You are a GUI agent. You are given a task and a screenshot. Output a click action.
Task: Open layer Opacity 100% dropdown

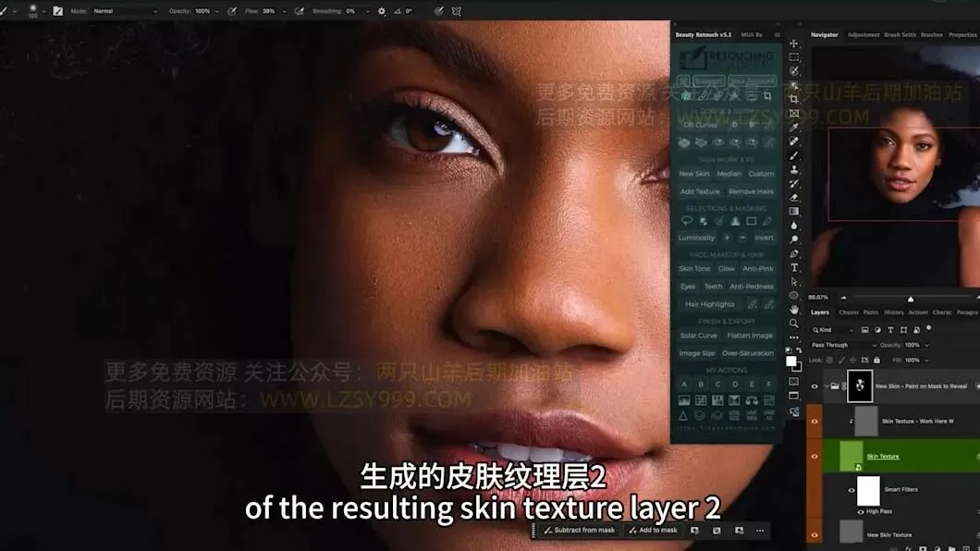pyautogui.click(x=926, y=345)
